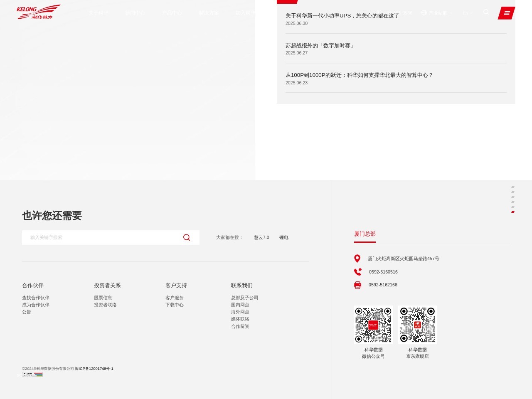Click the Kelong 科华技术 logo
The height and width of the screenshot is (399, 532).
pyautogui.click(x=38, y=12)
